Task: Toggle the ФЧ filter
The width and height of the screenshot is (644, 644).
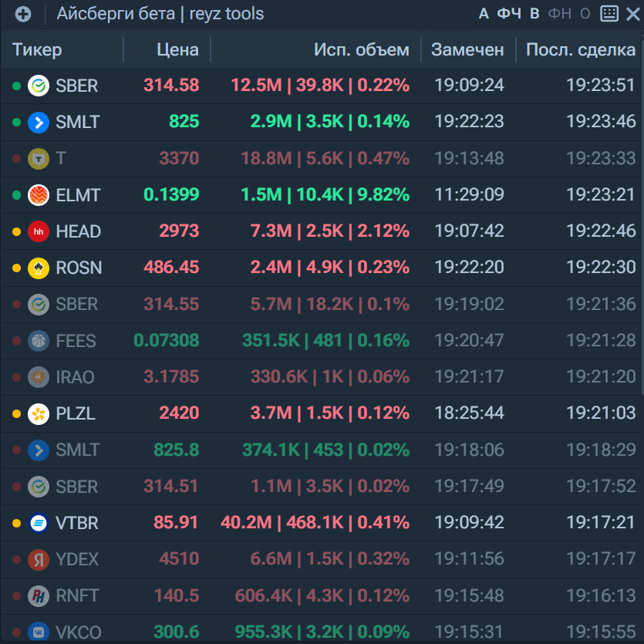Action: click(x=509, y=14)
